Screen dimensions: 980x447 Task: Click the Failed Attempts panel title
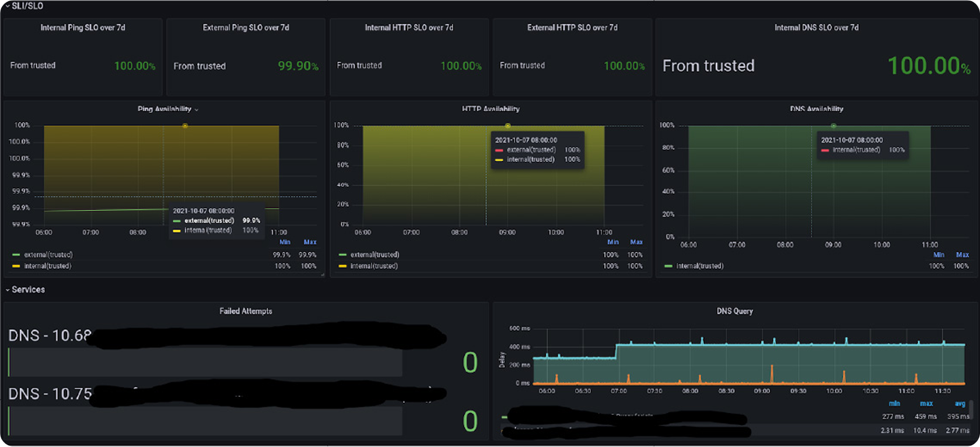tap(246, 311)
